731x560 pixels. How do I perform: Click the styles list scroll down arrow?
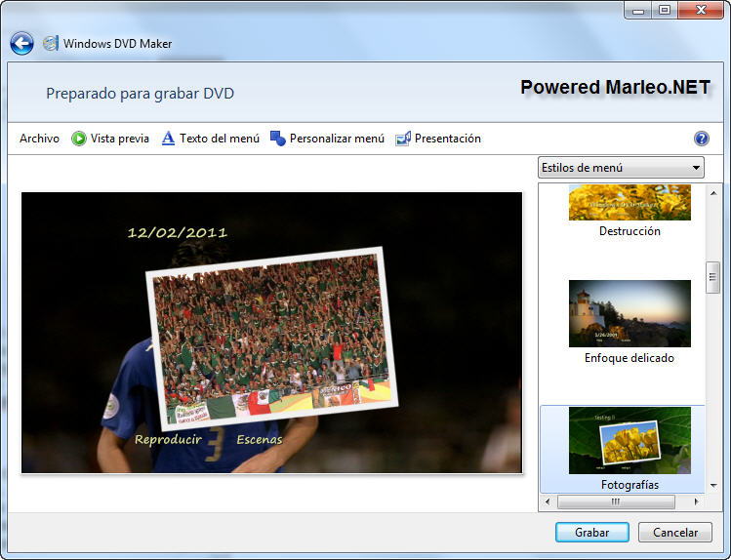point(713,486)
